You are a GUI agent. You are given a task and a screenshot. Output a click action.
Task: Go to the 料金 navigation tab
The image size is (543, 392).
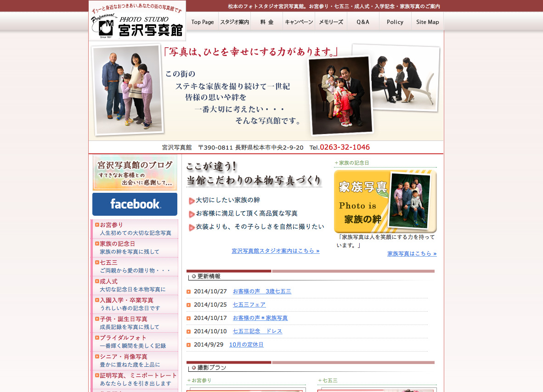266,22
